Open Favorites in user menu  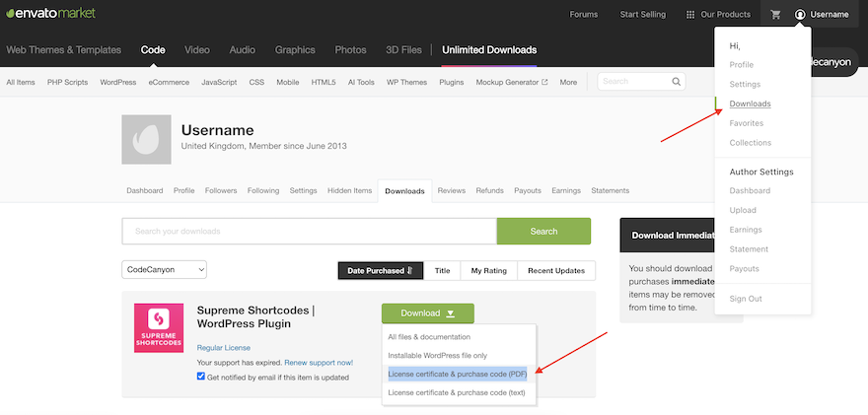747,123
